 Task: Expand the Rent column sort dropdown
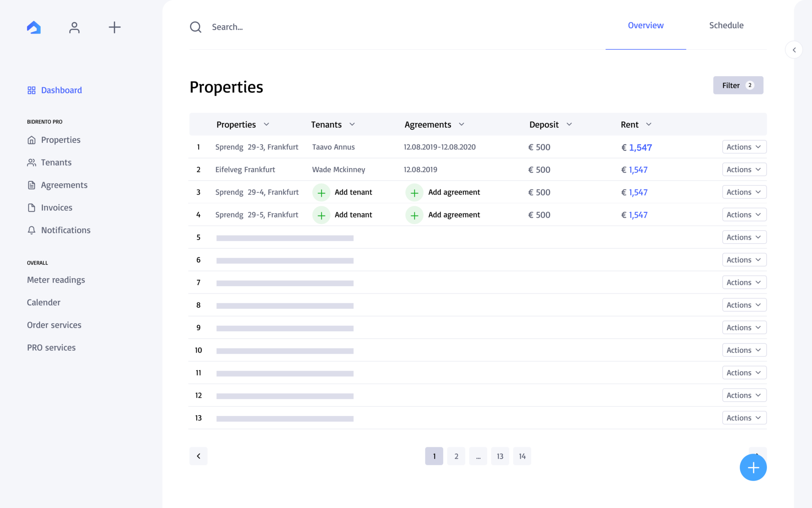point(649,124)
